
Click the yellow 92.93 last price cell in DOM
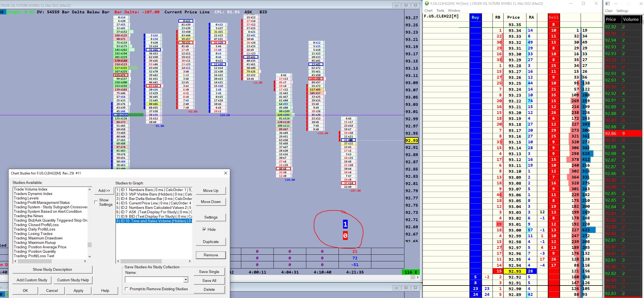point(515,271)
